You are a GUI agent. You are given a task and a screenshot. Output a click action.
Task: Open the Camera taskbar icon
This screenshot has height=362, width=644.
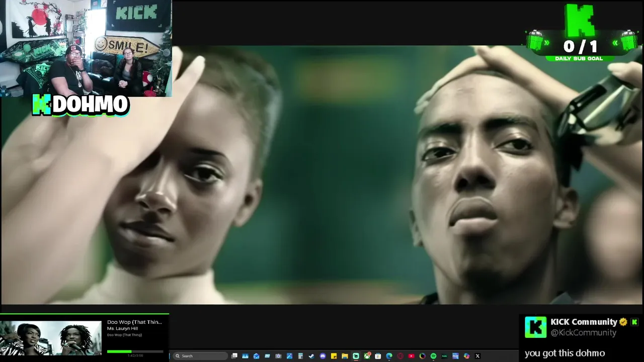pyautogui.click(x=278, y=356)
